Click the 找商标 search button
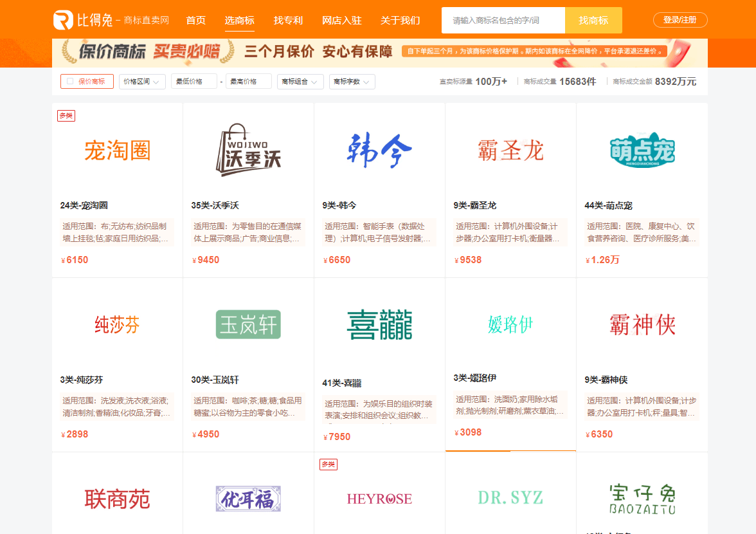 point(593,20)
